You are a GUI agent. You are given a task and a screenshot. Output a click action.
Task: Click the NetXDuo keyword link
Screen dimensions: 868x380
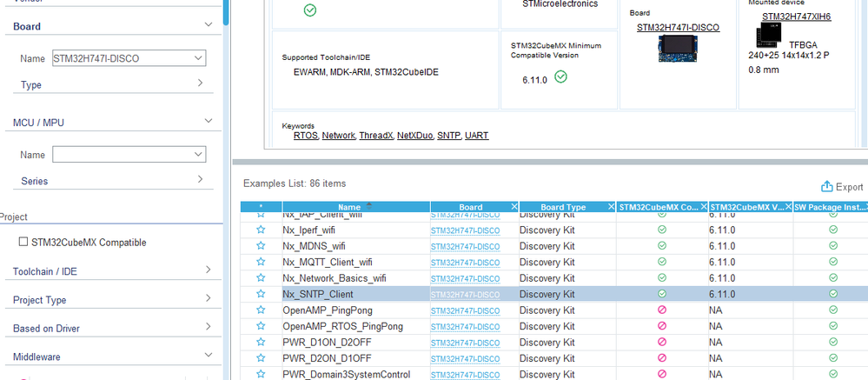pos(415,135)
